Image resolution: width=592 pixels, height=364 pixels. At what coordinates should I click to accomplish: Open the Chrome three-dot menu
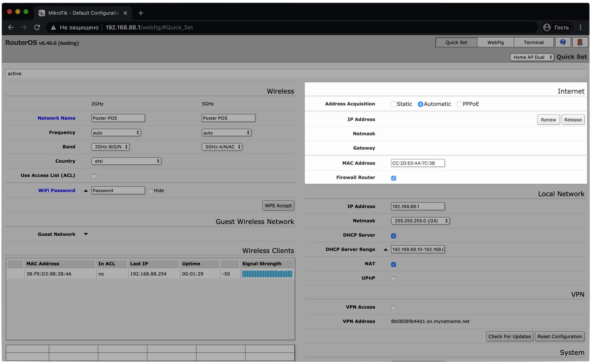point(580,28)
